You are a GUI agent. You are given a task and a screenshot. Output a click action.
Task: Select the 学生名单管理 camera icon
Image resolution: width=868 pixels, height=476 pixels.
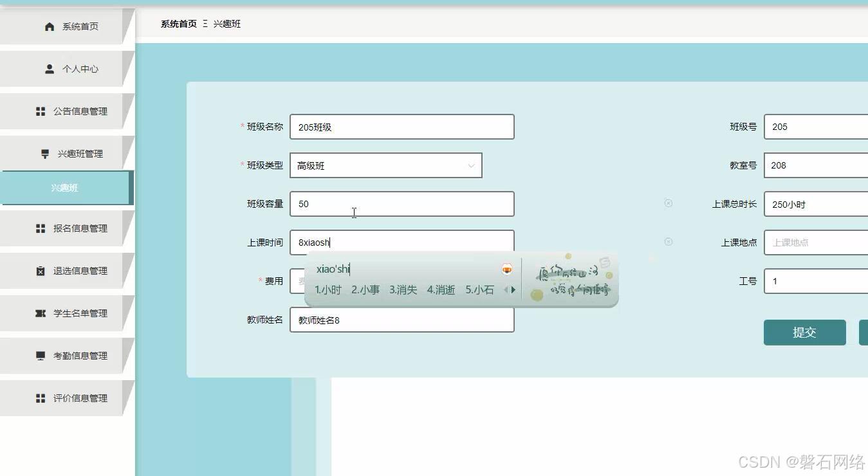(42, 313)
